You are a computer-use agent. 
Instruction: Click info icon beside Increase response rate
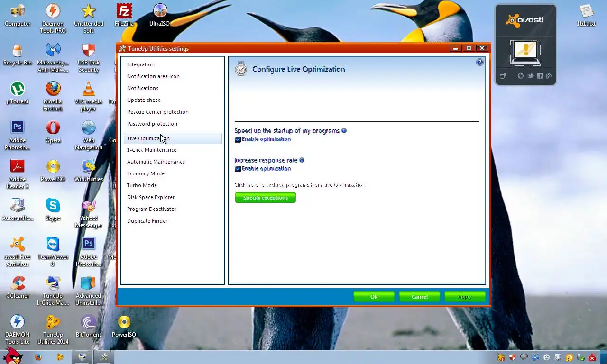(x=302, y=160)
